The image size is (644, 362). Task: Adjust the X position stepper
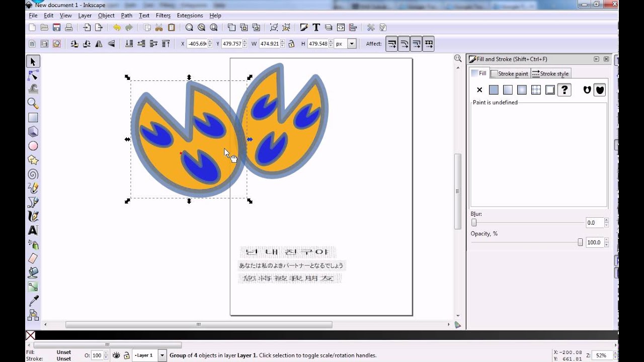click(x=210, y=44)
